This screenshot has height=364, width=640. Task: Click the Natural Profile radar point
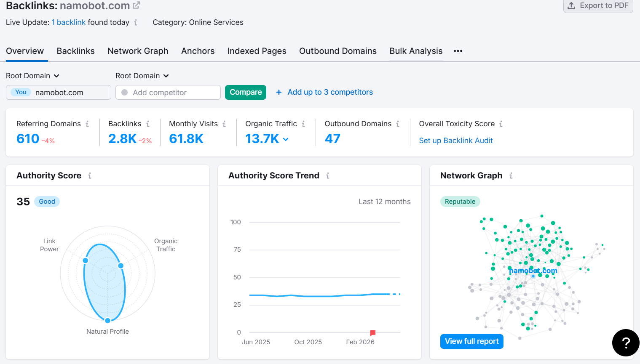pyautogui.click(x=108, y=321)
